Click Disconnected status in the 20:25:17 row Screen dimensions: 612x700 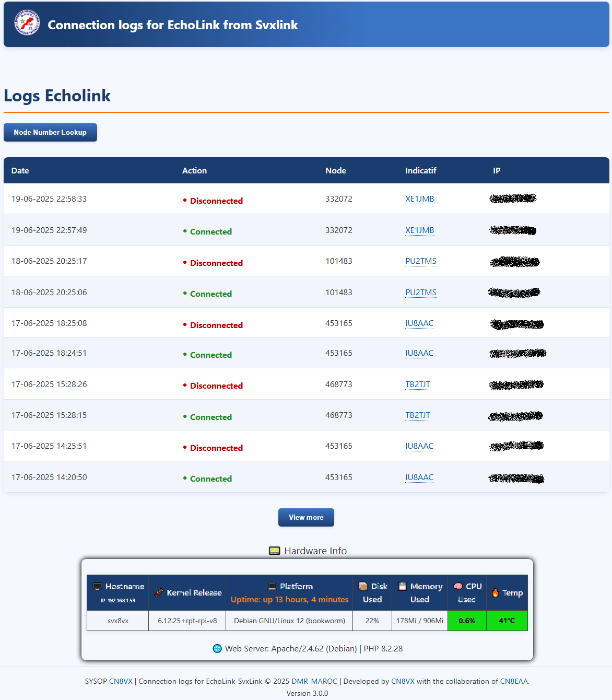click(213, 263)
